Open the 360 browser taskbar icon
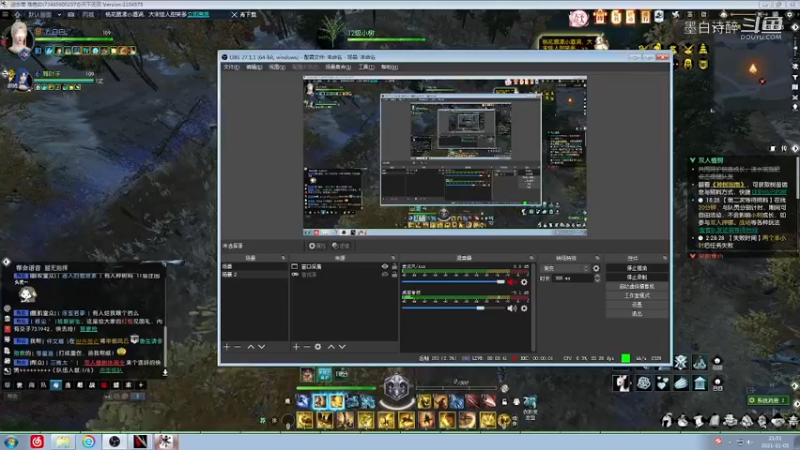 coord(89,441)
